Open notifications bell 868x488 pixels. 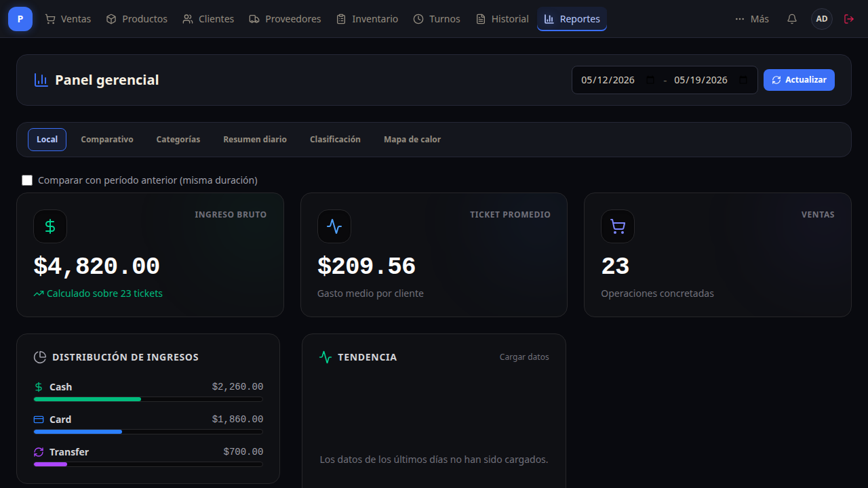792,19
